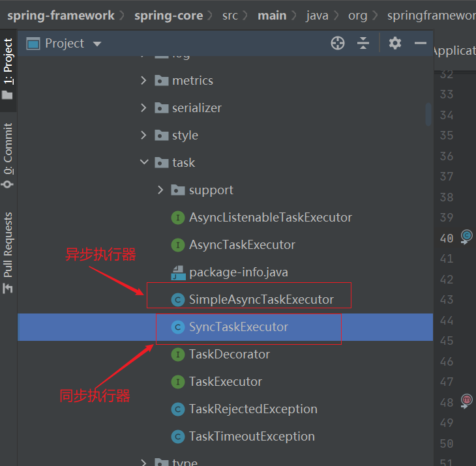476x466 pixels.
Task: Select the support folder name
Action: pyautogui.click(x=211, y=190)
